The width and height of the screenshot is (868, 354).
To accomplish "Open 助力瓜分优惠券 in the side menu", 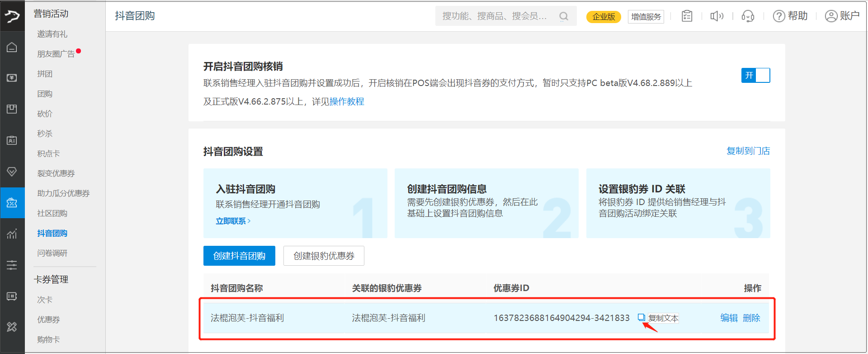I will pos(63,193).
